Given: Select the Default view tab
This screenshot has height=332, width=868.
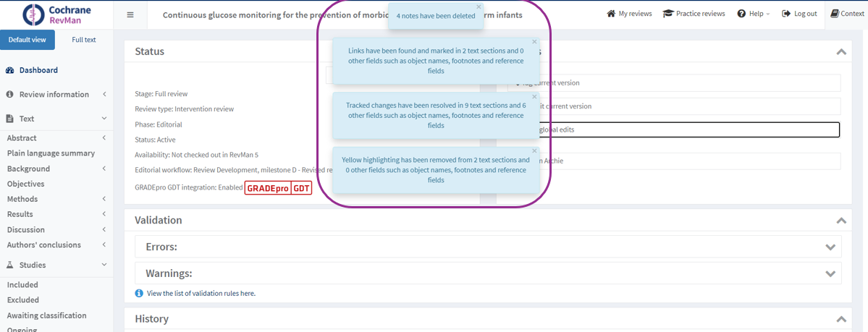Looking at the screenshot, I should (x=28, y=40).
